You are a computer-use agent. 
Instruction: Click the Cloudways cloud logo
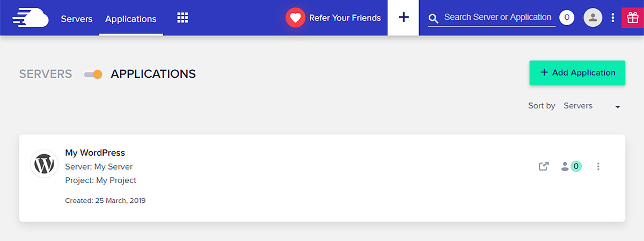[30, 18]
